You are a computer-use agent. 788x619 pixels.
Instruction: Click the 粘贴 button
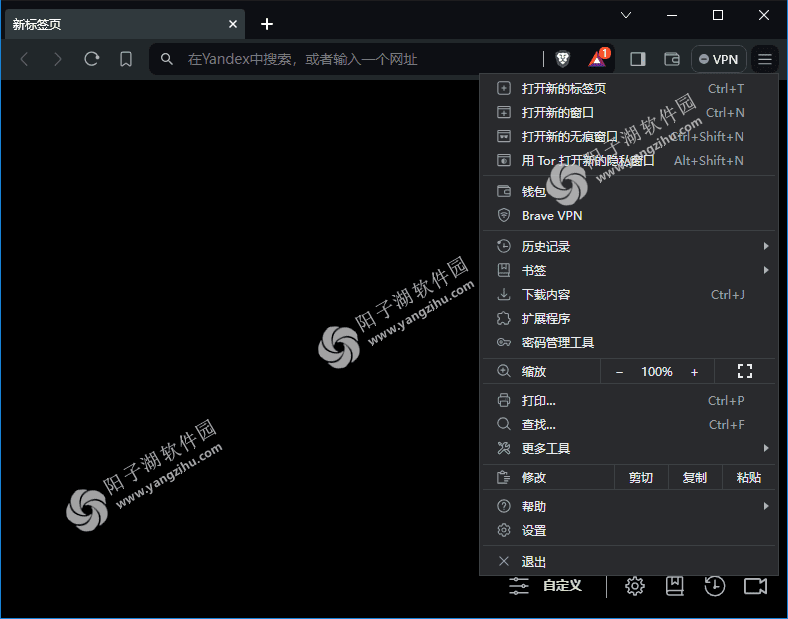[748, 477]
